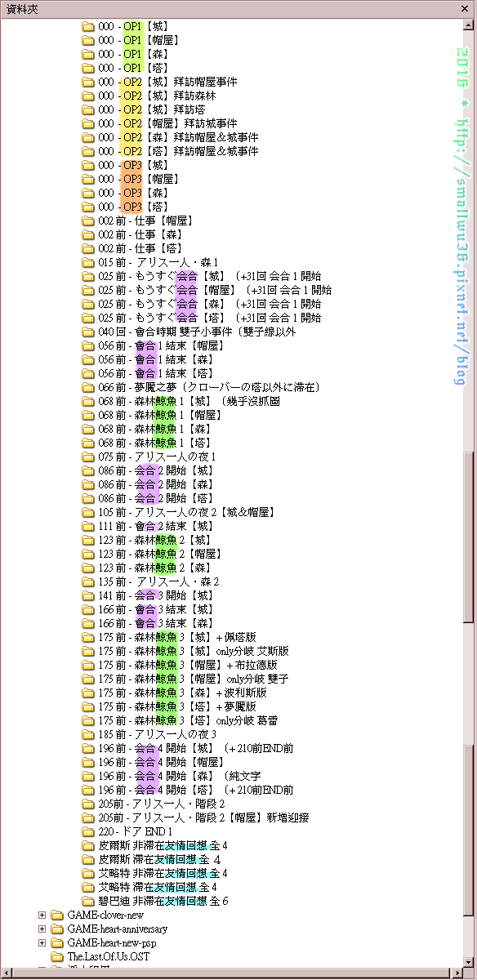Select 025前 - もうすぐ会合【城】 row
This screenshot has width=477, height=980.
click(210, 276)
